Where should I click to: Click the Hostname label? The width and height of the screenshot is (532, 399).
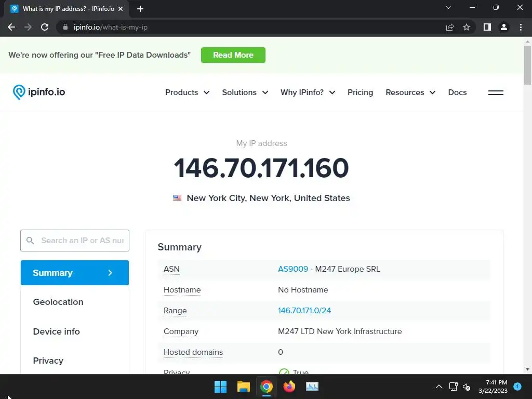(x=182, y=290)
